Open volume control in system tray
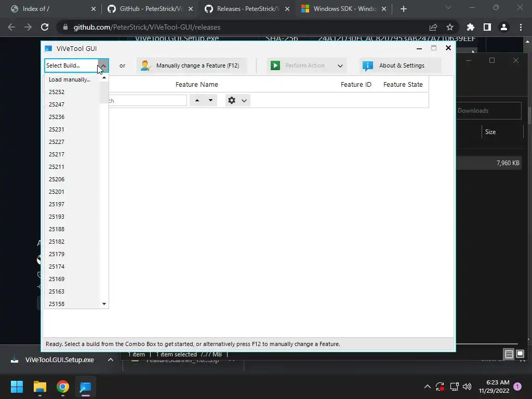Viewport: 532px width, 399px height. 467,387
